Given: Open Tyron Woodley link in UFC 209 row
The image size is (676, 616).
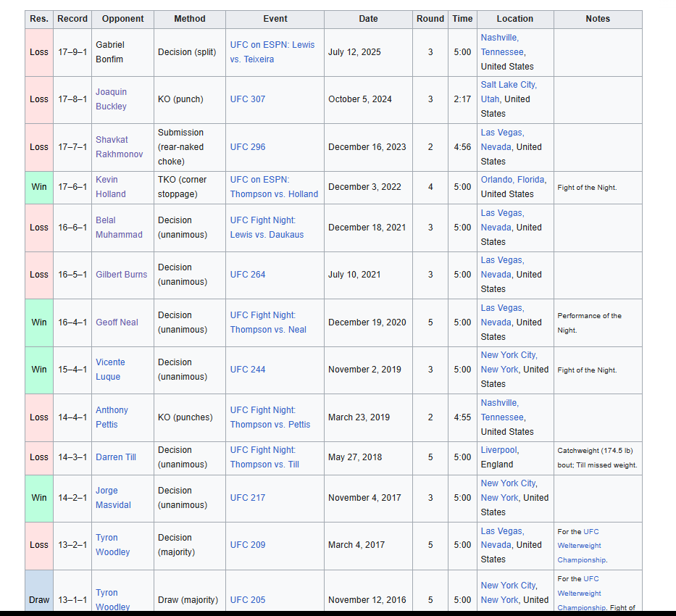Looking at the screenshot, I should 112,545.
